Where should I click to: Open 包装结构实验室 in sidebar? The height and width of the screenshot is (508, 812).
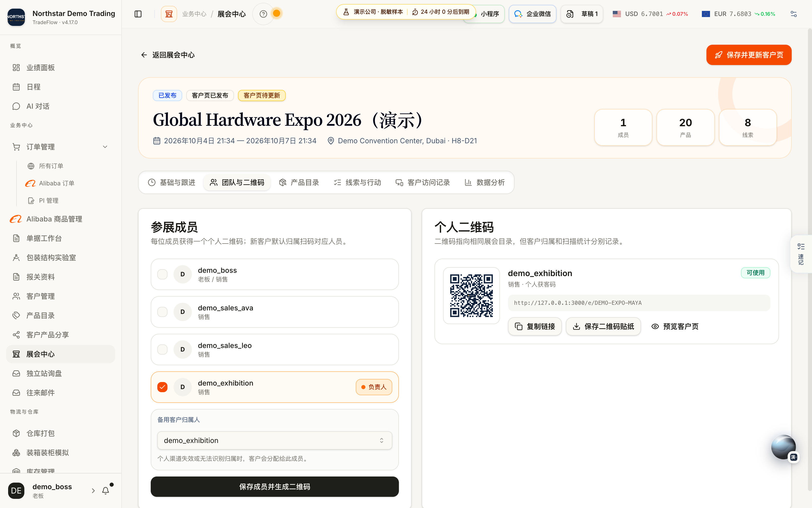pos(60,258)
